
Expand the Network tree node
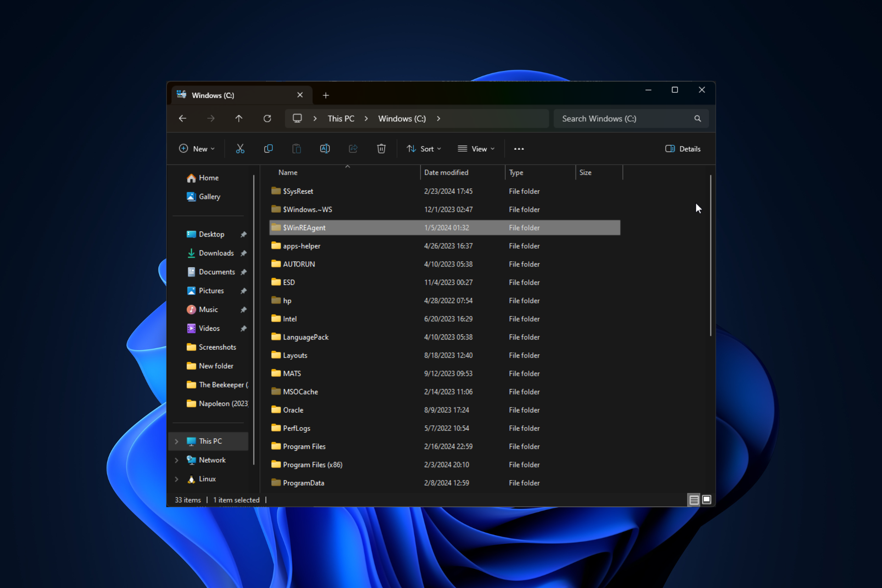pyautogui.click(x=176, y=460)
